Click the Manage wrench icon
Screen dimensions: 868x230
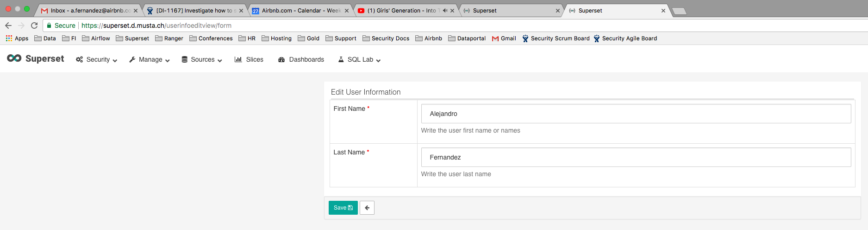pyautogui.click(x=132, y=59)
